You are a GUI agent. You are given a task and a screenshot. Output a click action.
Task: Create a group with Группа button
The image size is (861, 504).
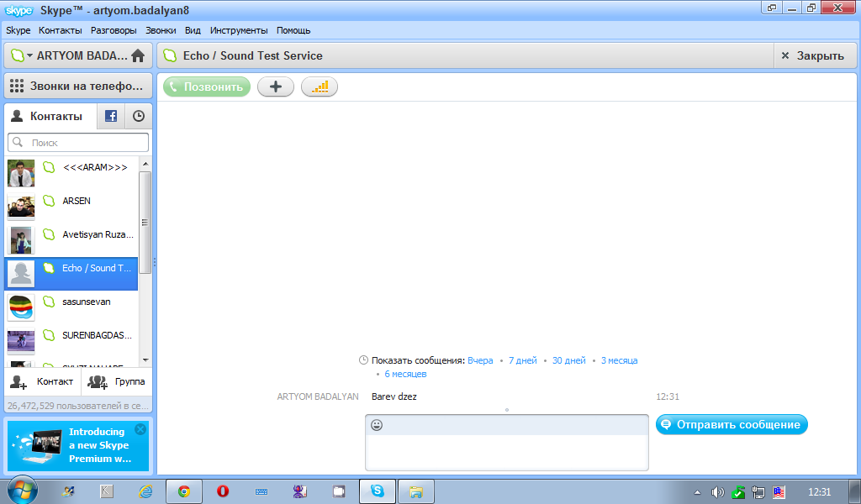click(x=117, y=381)
